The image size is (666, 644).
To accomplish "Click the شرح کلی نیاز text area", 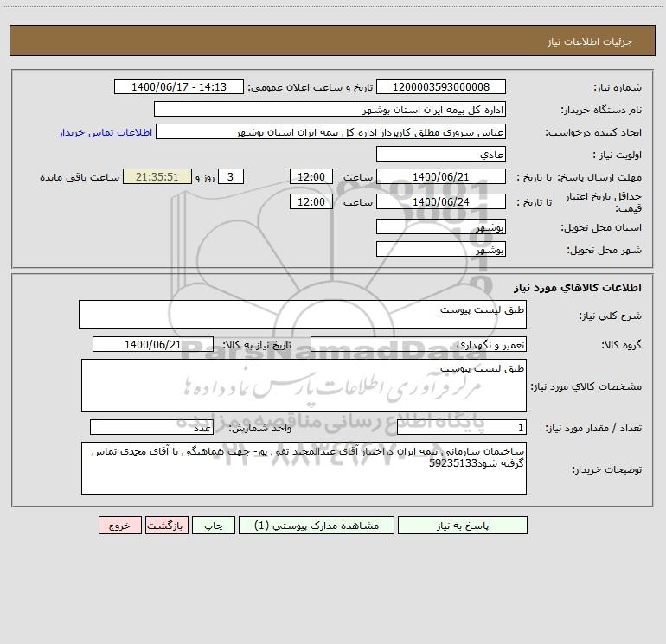I will (303, 315).
